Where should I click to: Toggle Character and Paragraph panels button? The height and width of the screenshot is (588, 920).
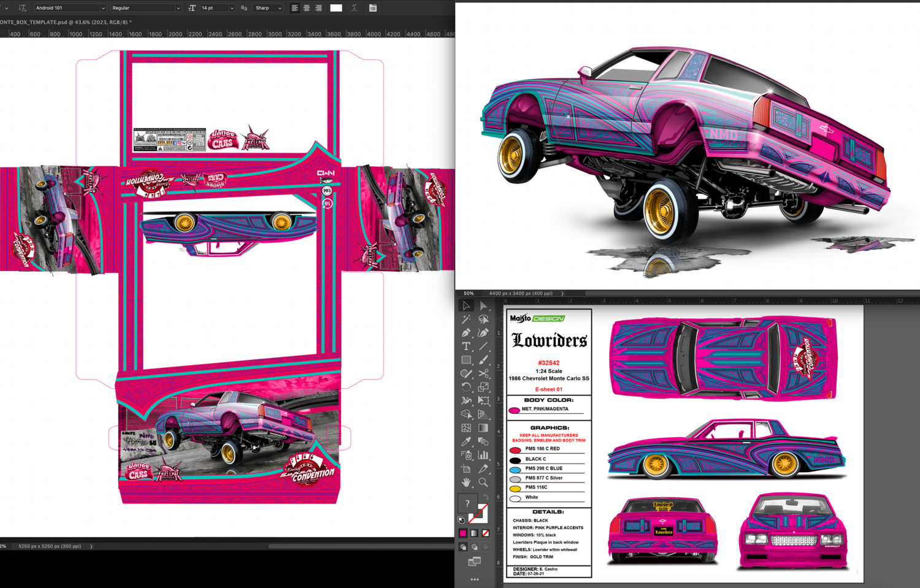[x=373, y=8]
